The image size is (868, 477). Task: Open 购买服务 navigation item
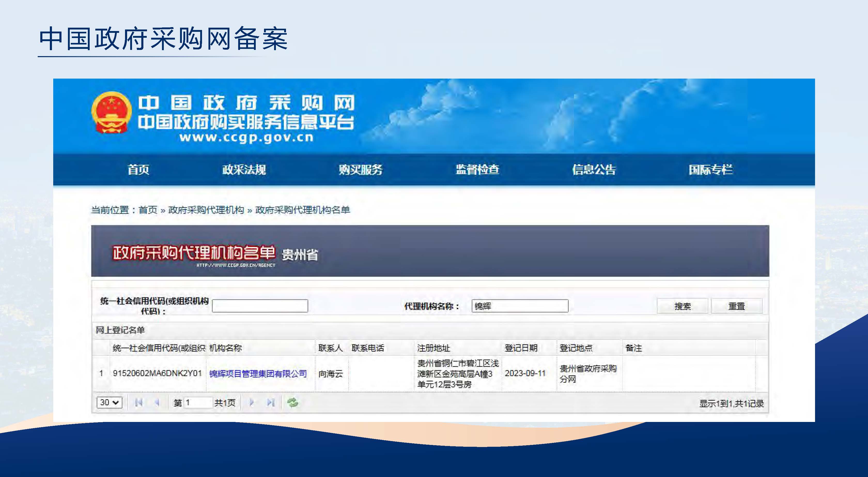pos(361,169)
